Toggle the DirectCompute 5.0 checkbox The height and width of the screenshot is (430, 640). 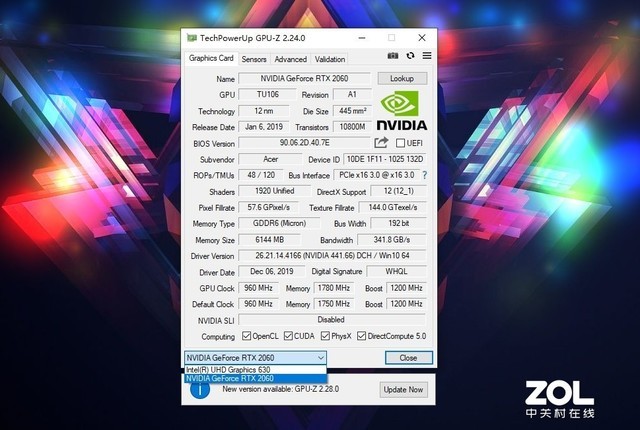[x=361, y=336]
